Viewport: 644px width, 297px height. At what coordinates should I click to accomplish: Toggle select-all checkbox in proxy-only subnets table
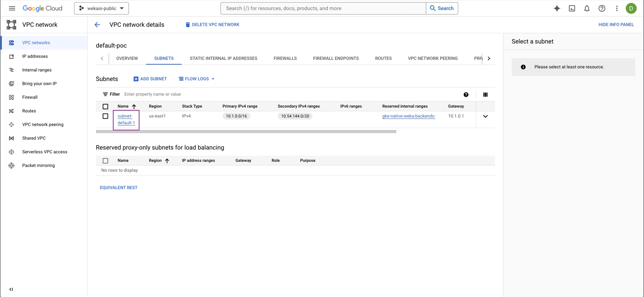point(105,161)
